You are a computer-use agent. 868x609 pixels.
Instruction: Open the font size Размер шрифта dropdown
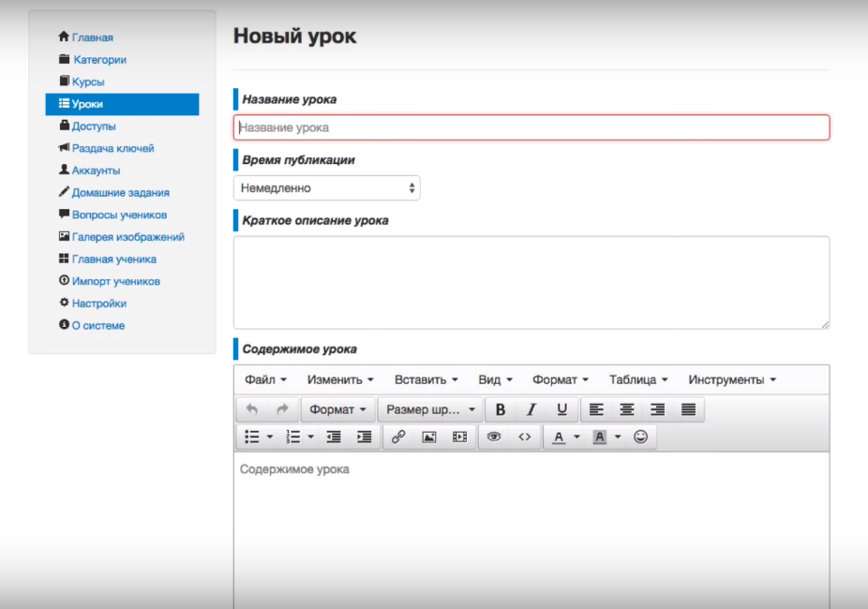[x=429, y=409]
